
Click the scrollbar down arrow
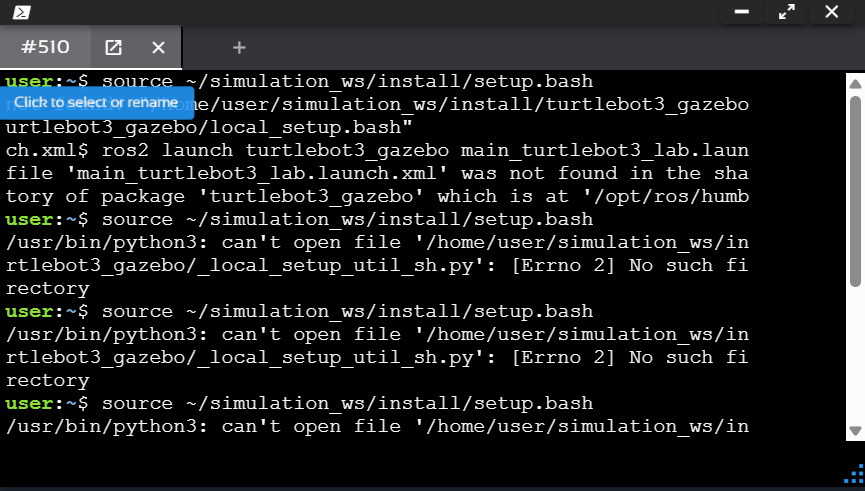click(x=855, y=431)
